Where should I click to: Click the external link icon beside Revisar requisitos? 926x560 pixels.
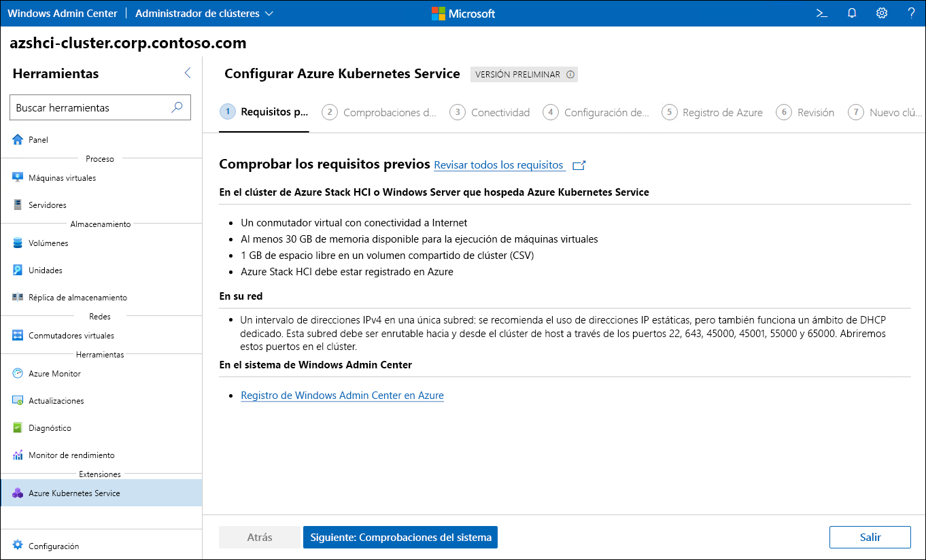(x=579, y=165)
